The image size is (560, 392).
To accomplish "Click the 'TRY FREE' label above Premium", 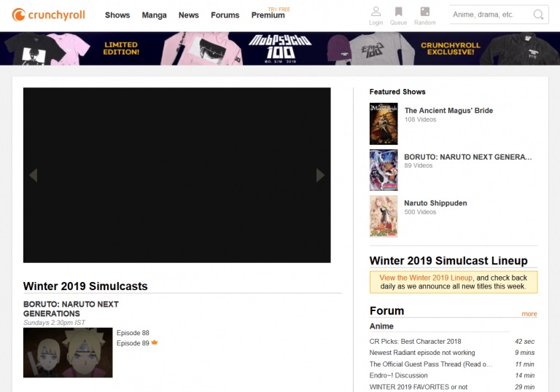I will (x=279, y=9).
